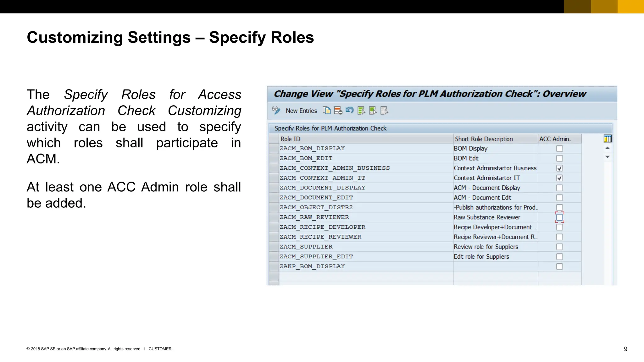Click the ZACM_RAW_REVIEWER role ID cell
The width and height of the screenshot is (644, 362).
[x=366, y=217]
